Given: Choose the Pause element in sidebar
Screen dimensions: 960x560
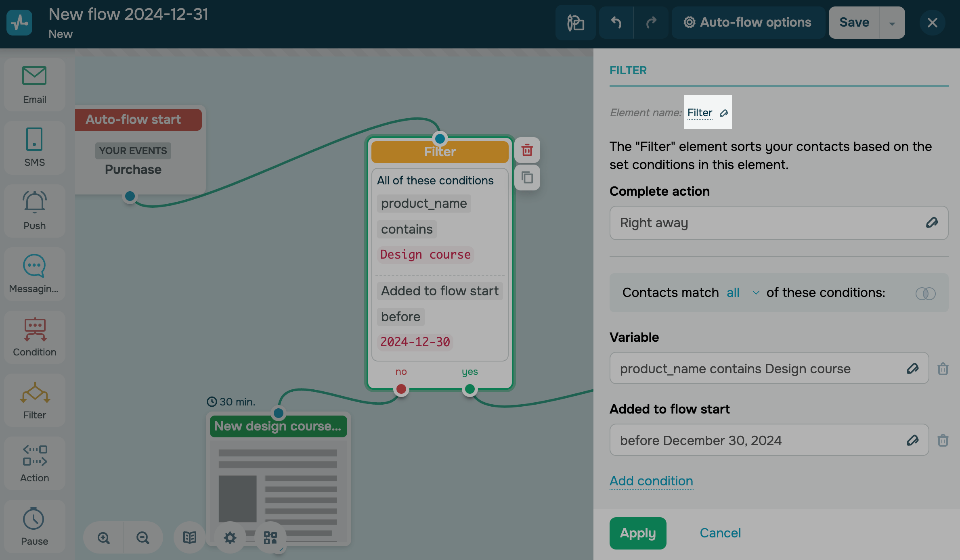Looking at the screenshot, I should [34, 526].
